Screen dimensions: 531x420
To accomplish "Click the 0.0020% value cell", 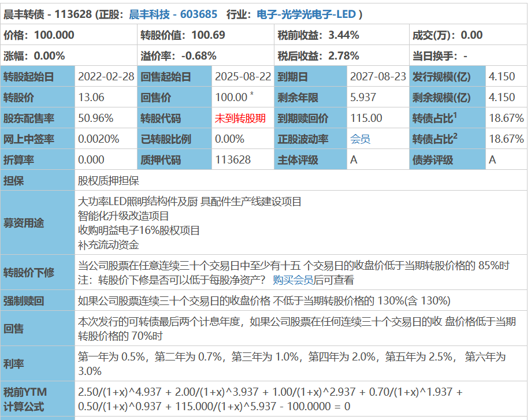I will pos(106,139).
